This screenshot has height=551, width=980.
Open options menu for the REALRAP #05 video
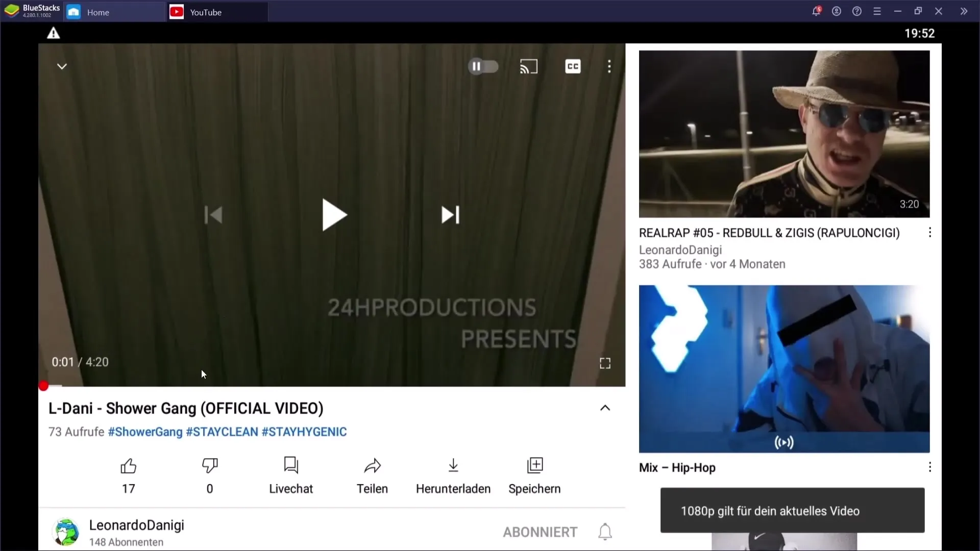930,233
